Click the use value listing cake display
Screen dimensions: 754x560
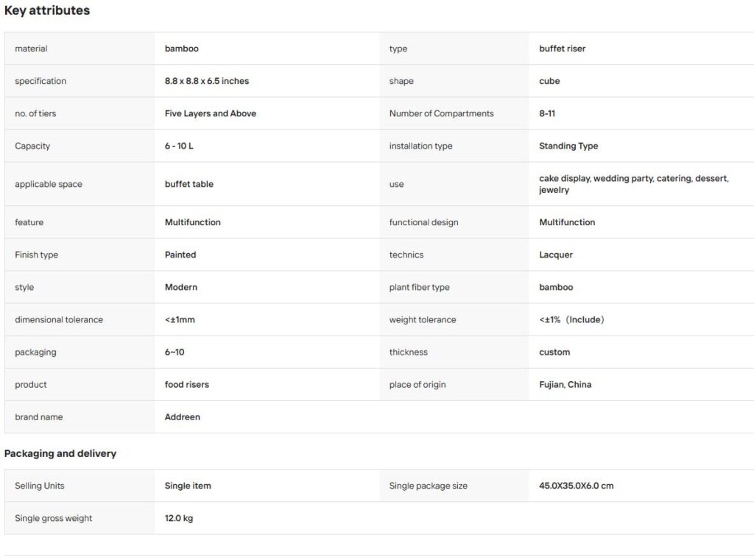[634, 184]
